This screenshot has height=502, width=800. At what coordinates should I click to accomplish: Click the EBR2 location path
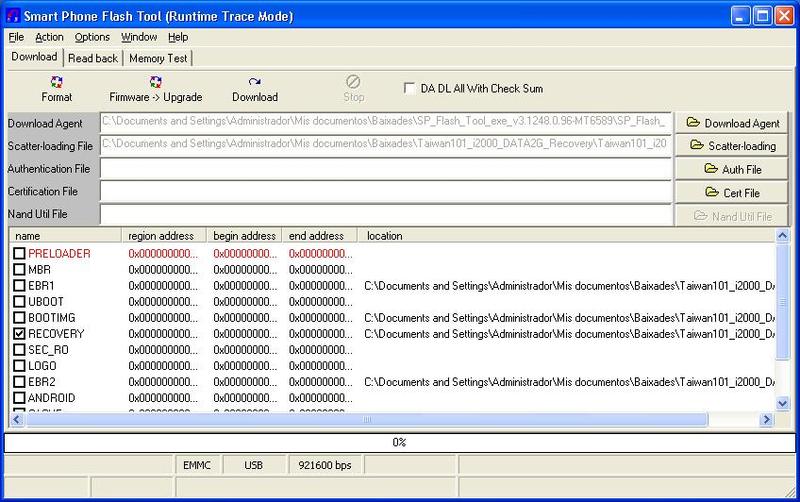[x=569, y=382]
